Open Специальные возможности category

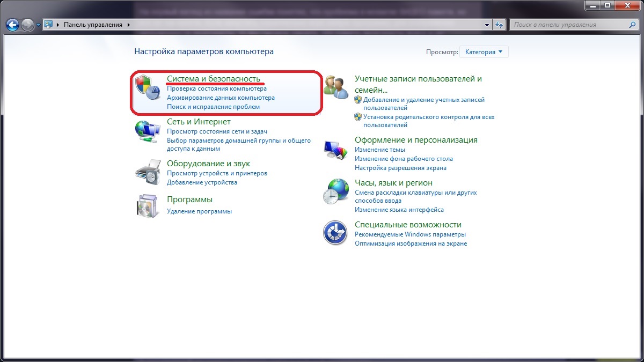[408, 225]
